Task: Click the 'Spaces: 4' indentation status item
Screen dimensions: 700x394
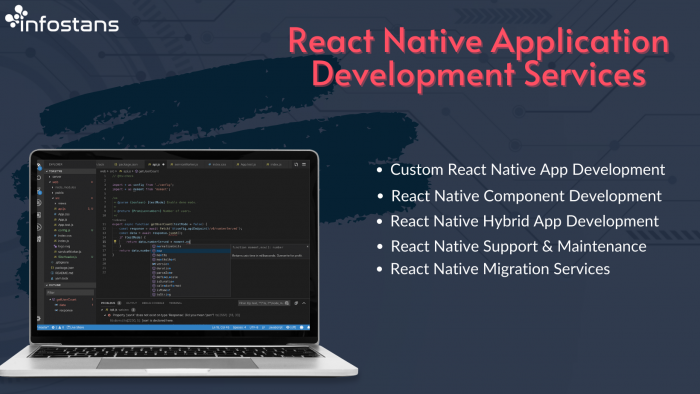Action: (x=239, y=327)
